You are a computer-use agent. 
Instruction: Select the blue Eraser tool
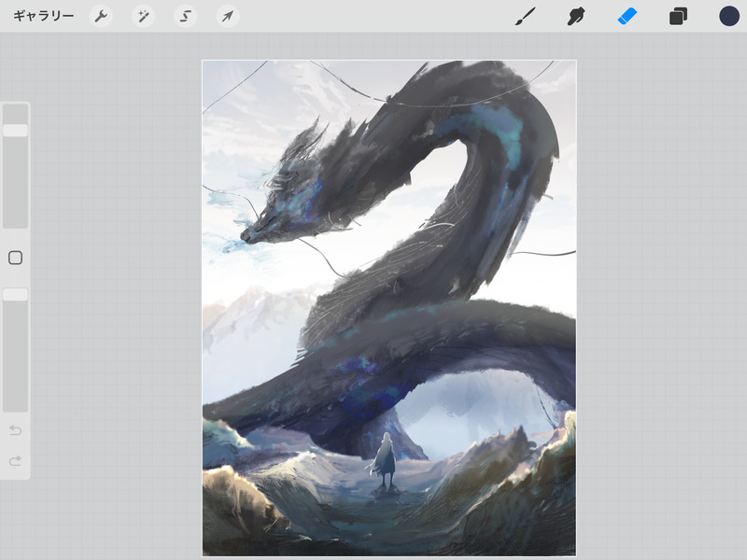[627, 16]
